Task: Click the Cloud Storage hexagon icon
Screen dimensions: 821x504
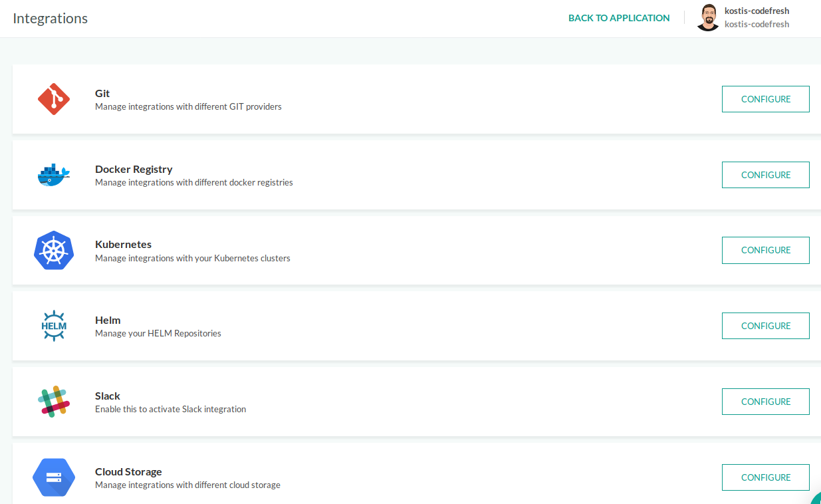Action: point(54,477)
